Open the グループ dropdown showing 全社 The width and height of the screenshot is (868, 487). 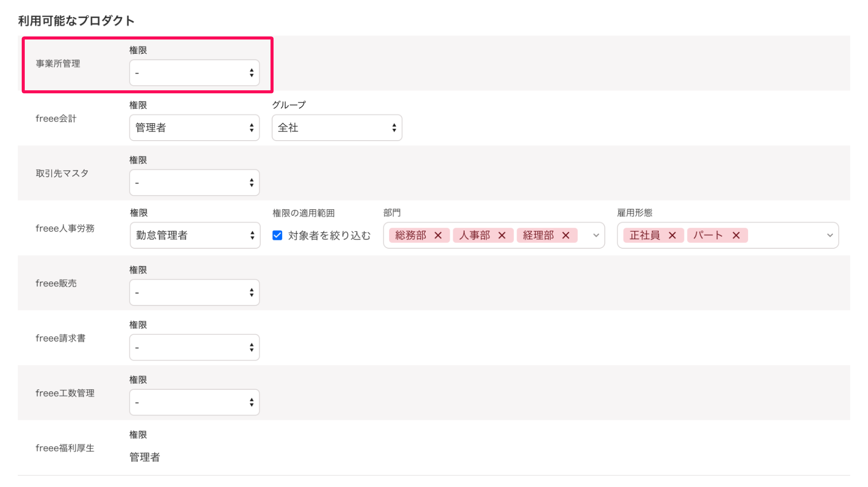pyautogui.click(x=337, y=128)
